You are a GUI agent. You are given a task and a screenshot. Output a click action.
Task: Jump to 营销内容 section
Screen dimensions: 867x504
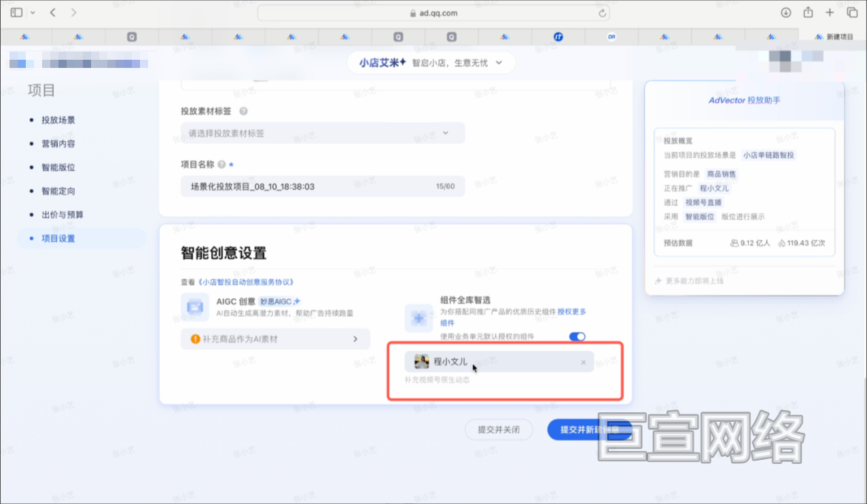click(58, 144)
